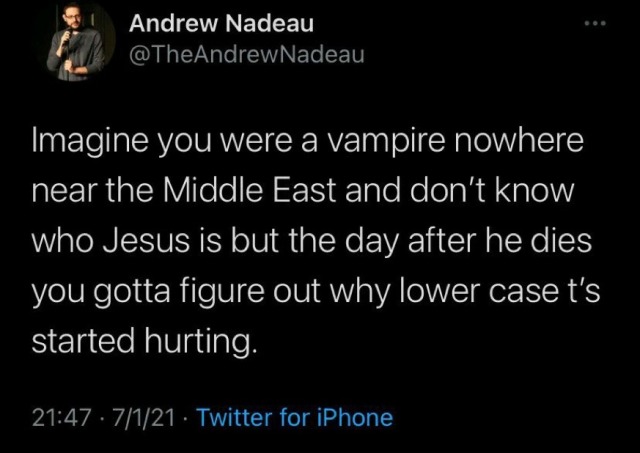Click the words "figure out" in the tweet
The width and height of the screenshot is (640, 453).
251,293
